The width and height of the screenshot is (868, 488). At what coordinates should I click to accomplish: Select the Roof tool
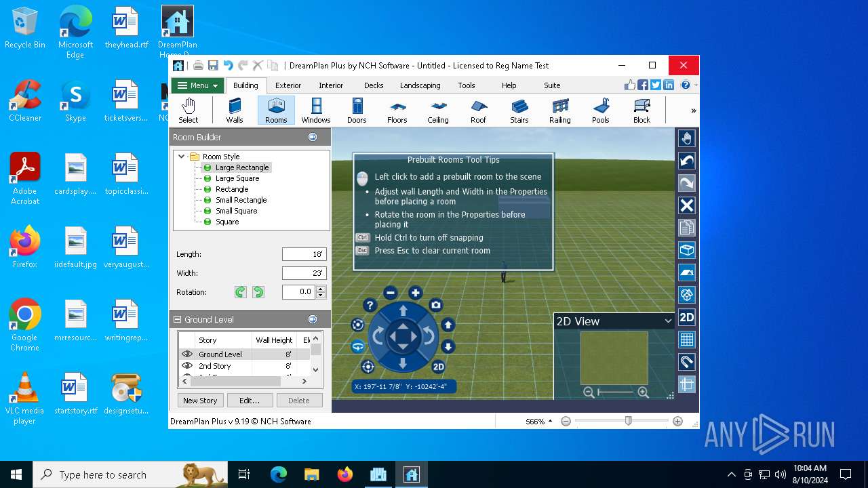point(479,110)
